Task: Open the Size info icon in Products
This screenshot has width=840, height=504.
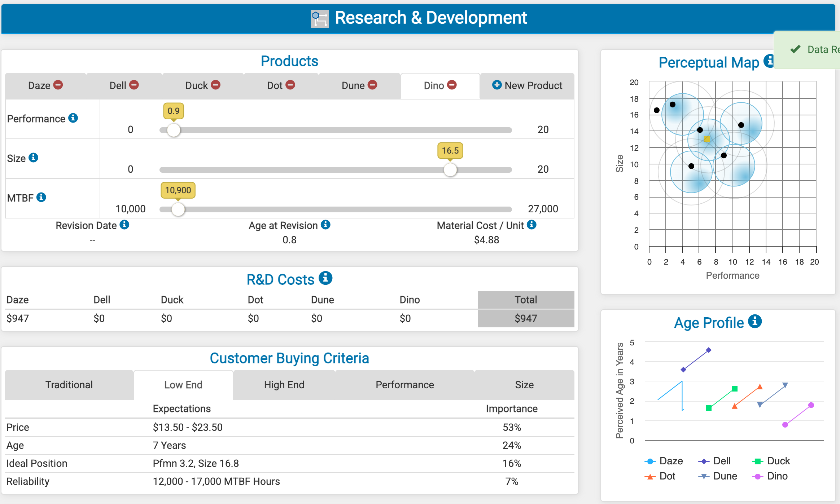Action: click(34, 158)
